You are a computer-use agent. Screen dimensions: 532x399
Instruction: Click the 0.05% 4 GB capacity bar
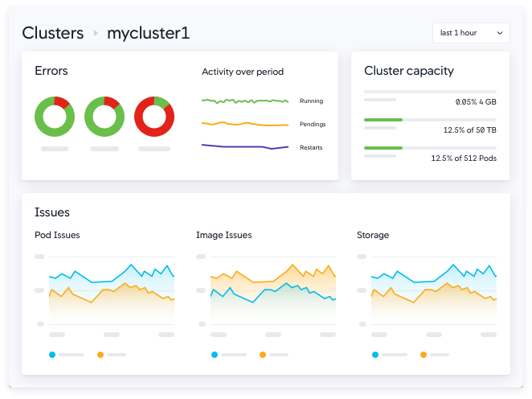coord(430,92)
